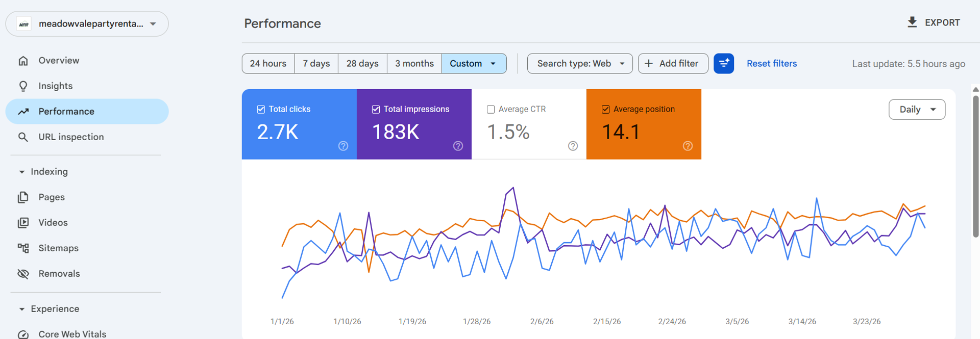Click the Pages documents icon
Viewport: 980px width, 339px height.
click(x=23, y=197)
